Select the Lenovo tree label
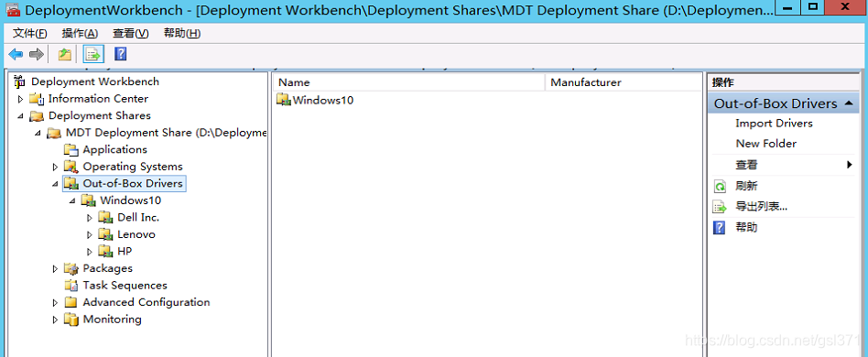 coord(136,234)
